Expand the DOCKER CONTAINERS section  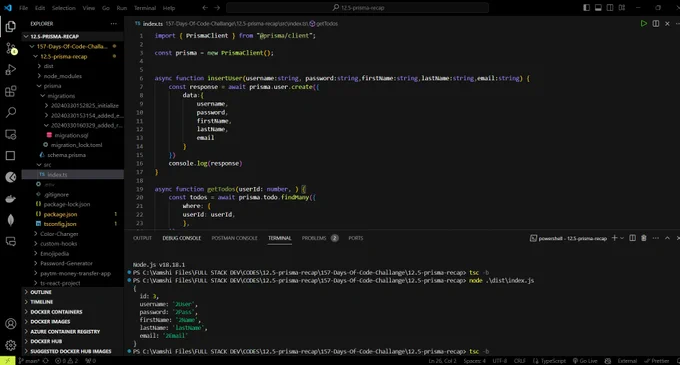[x=73, y=312]
